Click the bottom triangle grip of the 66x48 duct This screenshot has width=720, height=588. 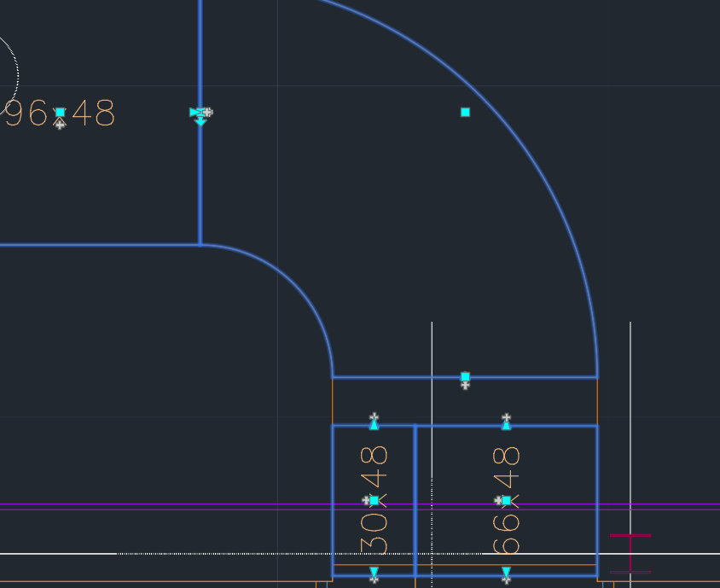coord(507,572)
